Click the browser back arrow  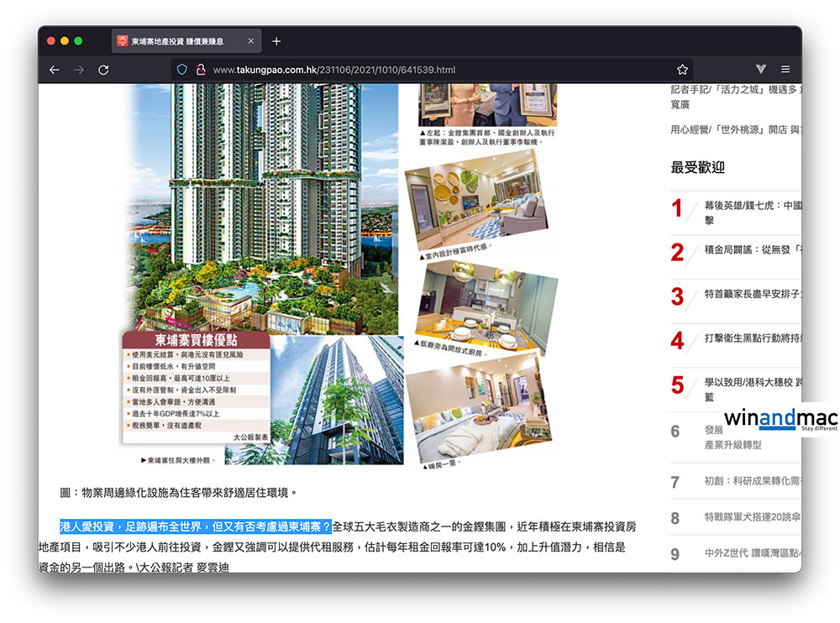(55, 70)
